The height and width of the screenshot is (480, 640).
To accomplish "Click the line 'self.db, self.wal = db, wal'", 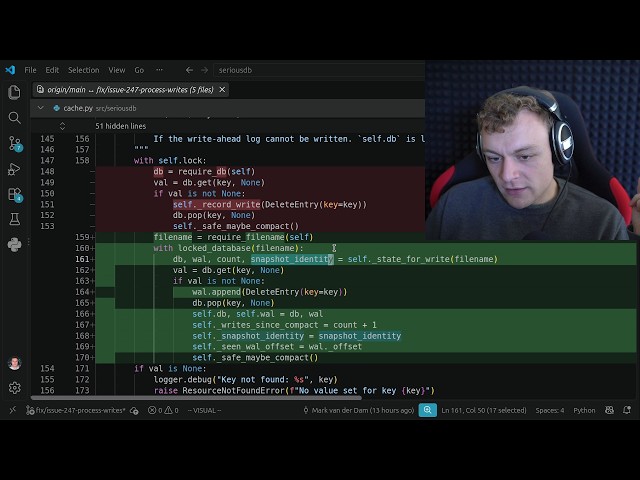I will click(x=258, y=314).
